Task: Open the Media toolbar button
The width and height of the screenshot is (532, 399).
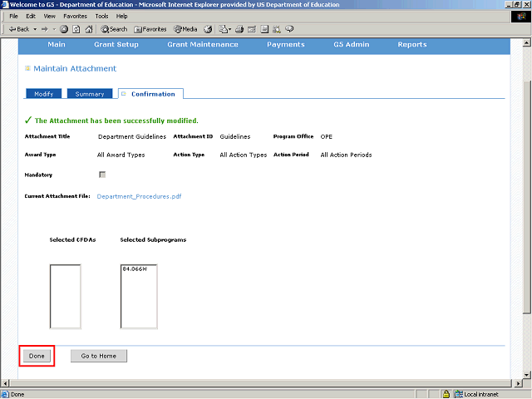Action: pyautogui.click(x=185, y=29)
